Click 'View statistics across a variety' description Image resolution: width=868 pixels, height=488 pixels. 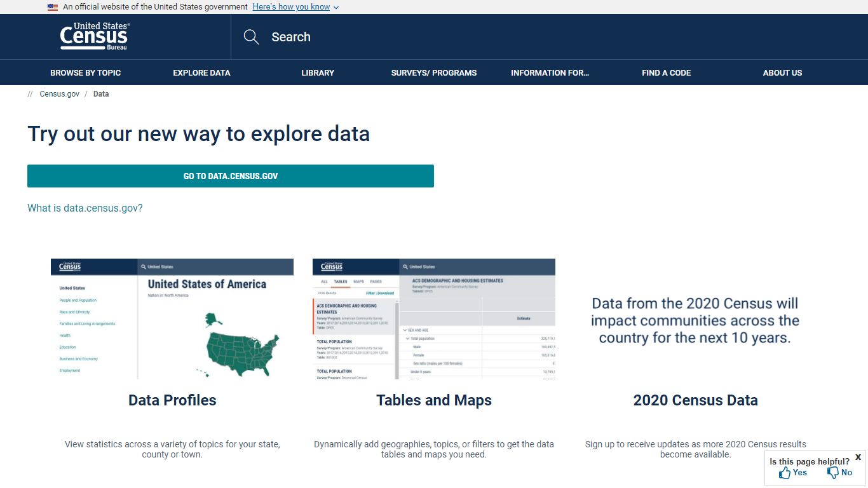172,449
